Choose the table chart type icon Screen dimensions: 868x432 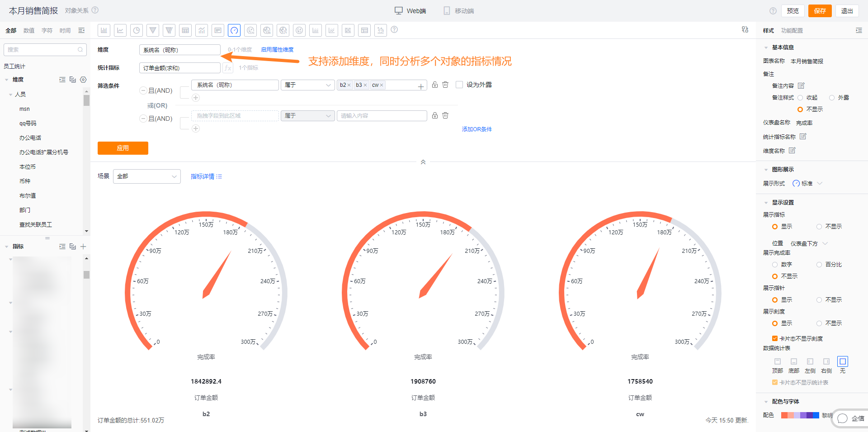pos(185,30)
